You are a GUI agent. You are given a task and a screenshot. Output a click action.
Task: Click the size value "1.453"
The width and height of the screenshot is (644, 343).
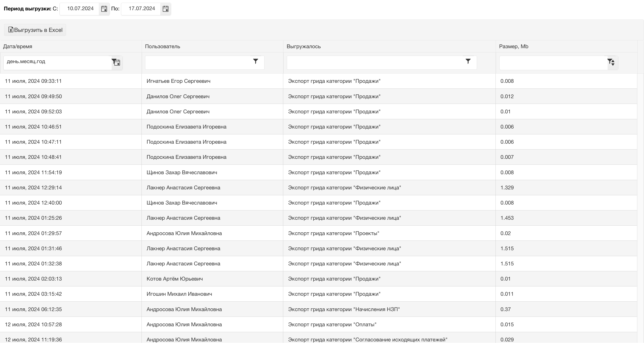(507, 218)
